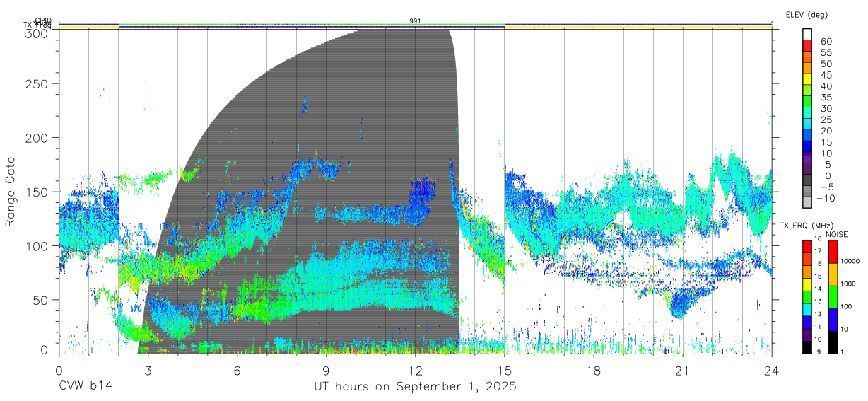Click the '100' range gate tick label on y-axis
The width and height of the screenshot is (868, 401).
(37, 245)
